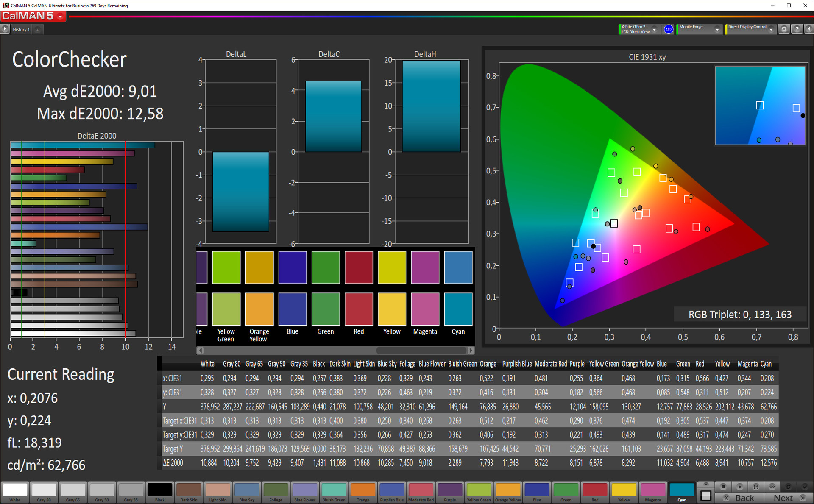Click the blue 183 meter indicator
Screen dimensions: 814x504
(x=669, y=29)
